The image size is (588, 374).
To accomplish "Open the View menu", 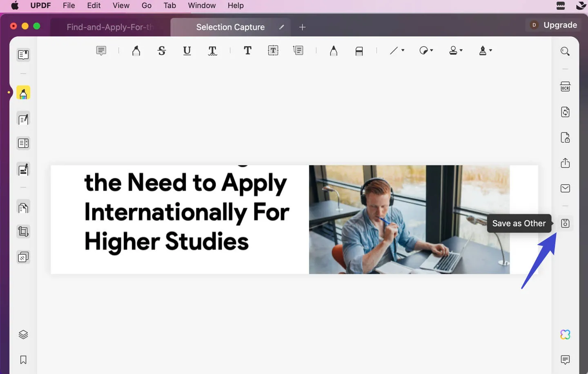I will [x=121, y=5].
